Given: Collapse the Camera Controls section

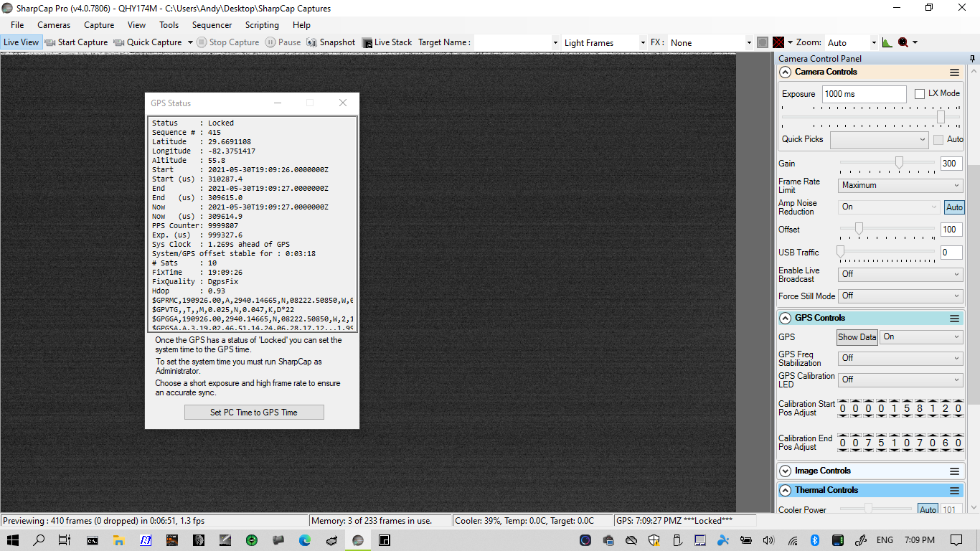Looking at the screenshot, I should 785,72.
